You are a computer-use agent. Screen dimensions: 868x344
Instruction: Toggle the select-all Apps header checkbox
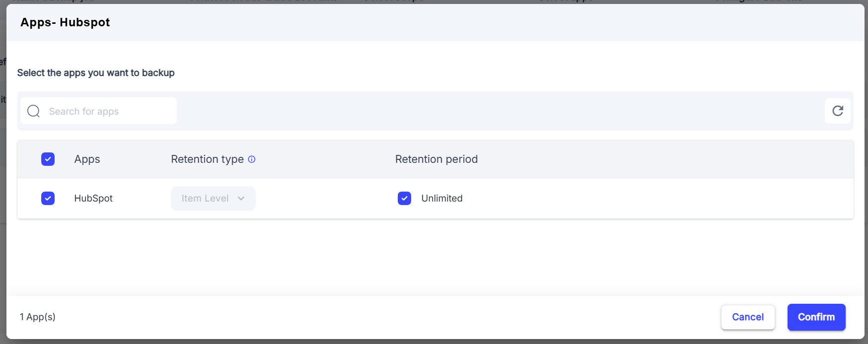(x=48, y=159)
